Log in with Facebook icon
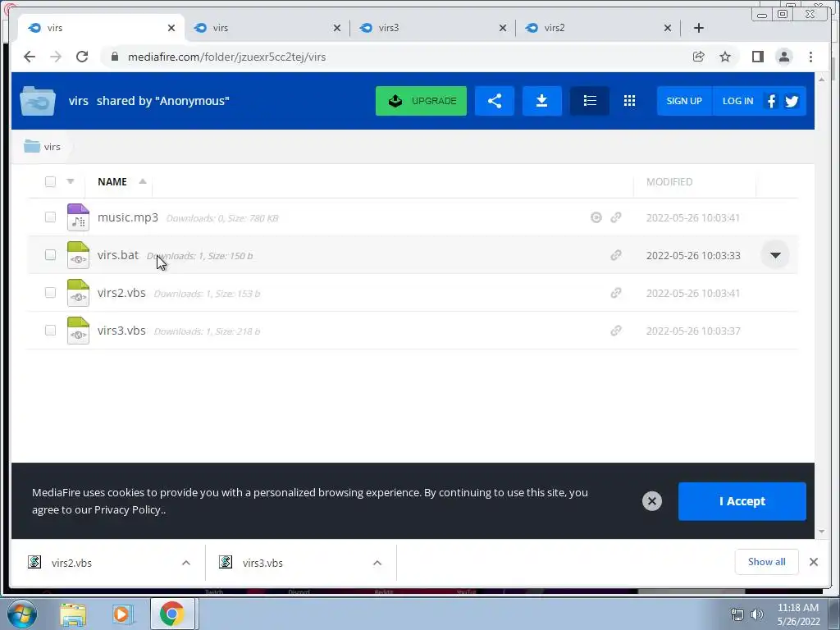The height and width of the screenshot is (630, 840). click(771, 101)
